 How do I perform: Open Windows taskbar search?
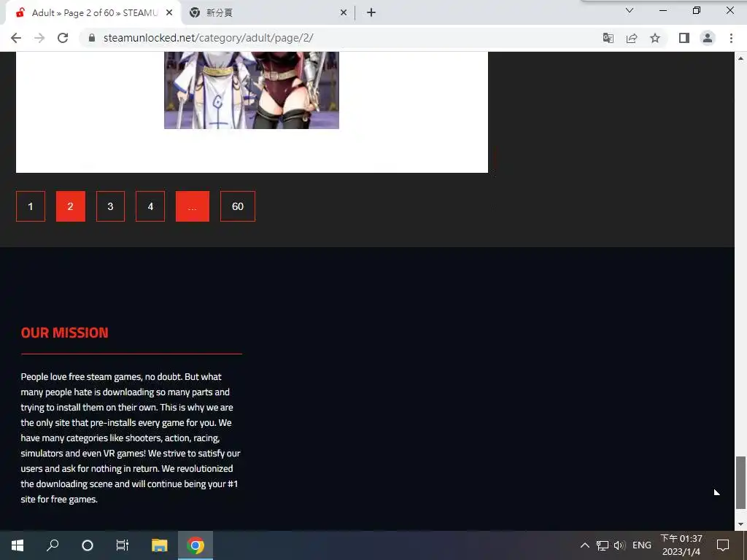click(53, 545)
